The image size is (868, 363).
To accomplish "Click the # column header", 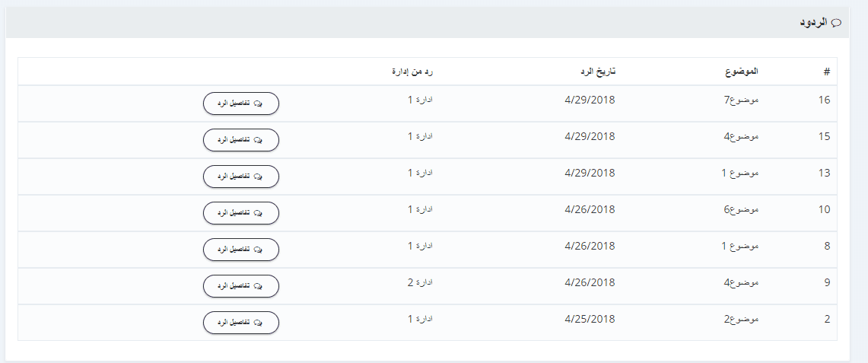I will pyautogui.click(x=826, y=72).
